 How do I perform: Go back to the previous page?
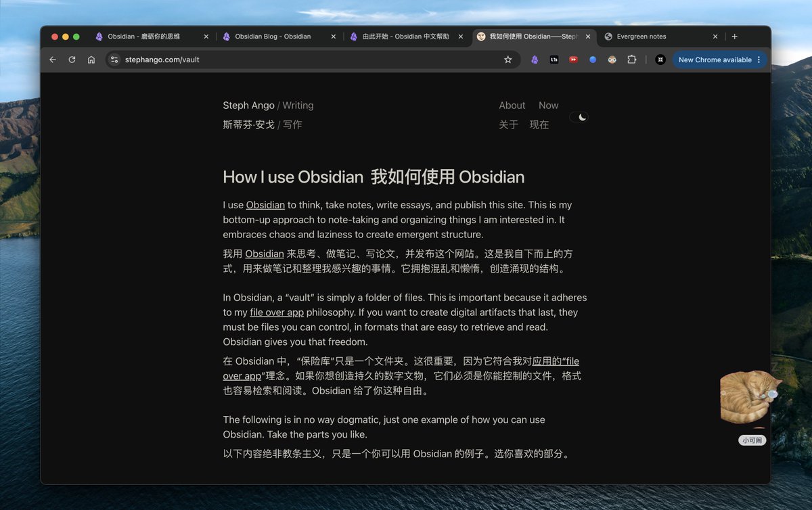coord(53,60)
